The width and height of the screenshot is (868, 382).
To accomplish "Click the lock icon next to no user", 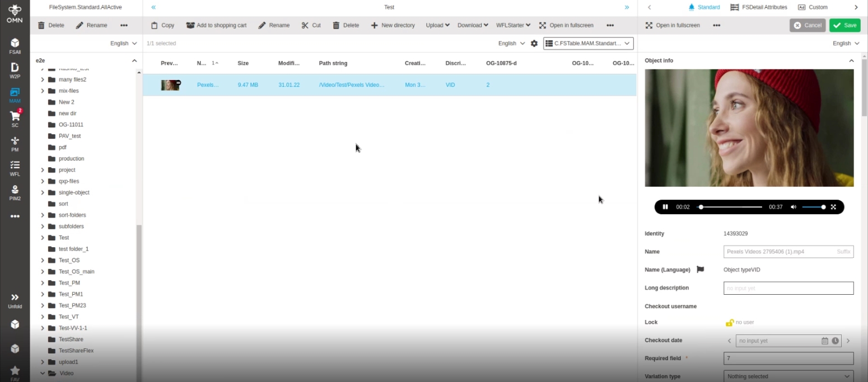I will pyautogui.click(x=730, y=322).
